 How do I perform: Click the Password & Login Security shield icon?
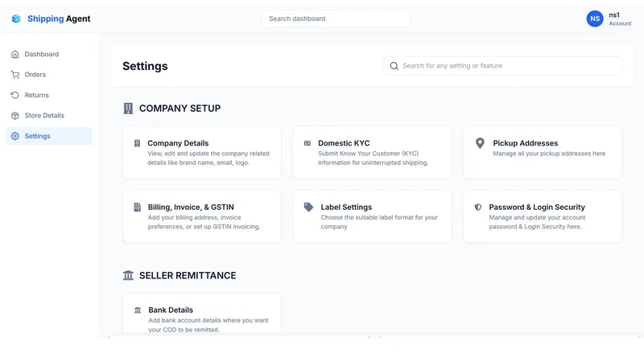coord(478,208)
